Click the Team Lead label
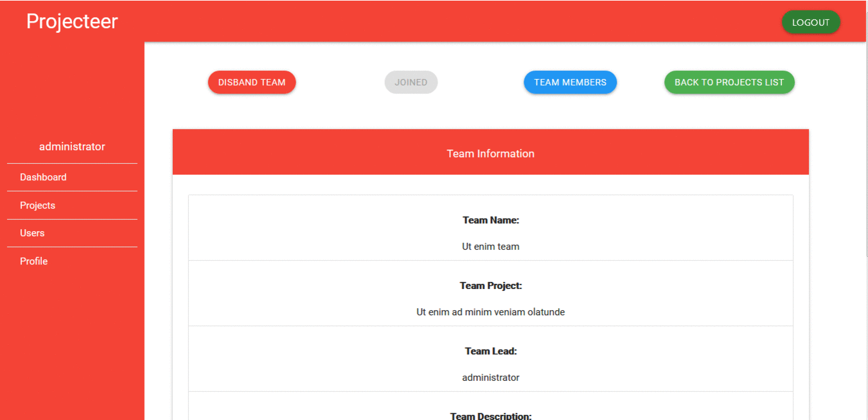This screenshot has height=420, width=868. [491, 351]
